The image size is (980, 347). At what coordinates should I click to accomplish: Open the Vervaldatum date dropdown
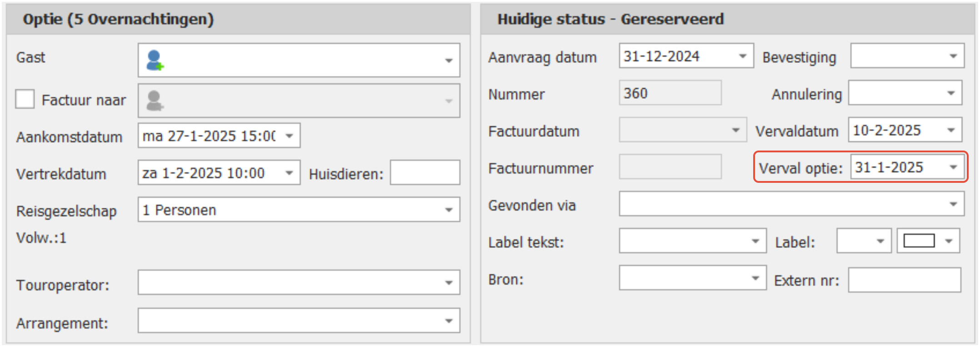click(x=951, y=131)
